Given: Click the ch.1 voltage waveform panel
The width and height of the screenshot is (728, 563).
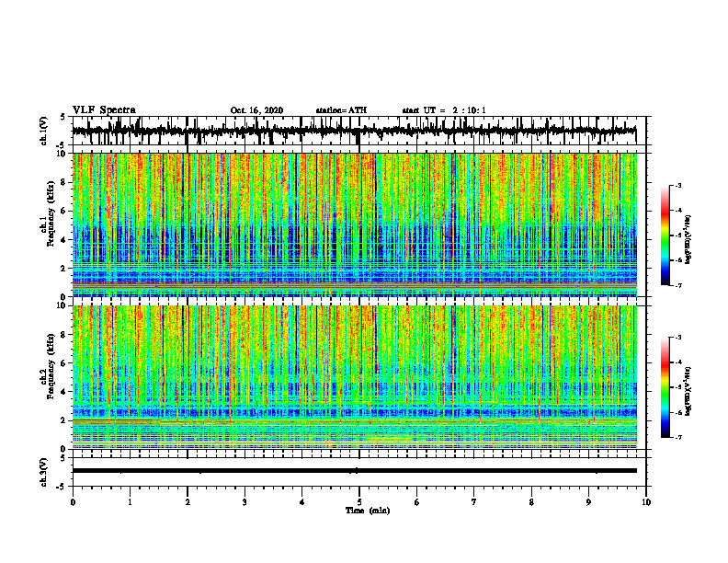Looking at the screenshot, I should coord(359,131).
